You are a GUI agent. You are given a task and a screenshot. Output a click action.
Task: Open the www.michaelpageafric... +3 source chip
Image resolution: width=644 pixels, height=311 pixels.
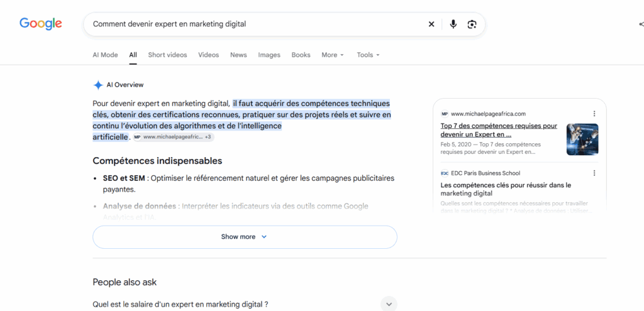click(x=174, y=137)
